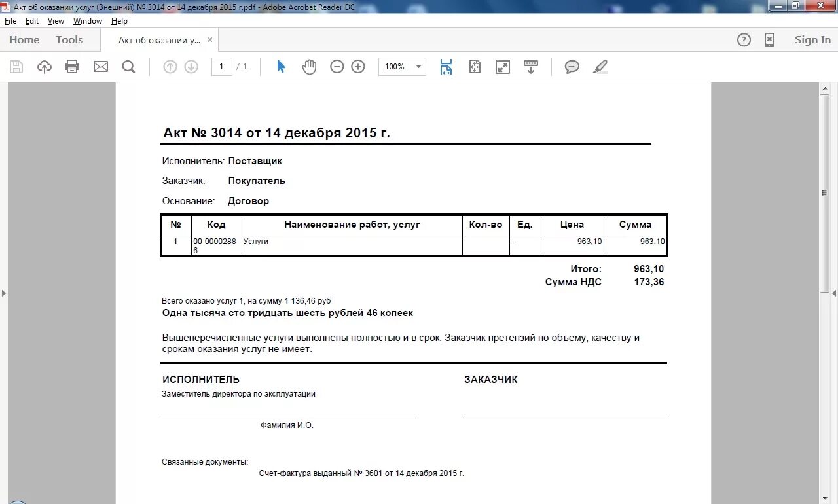Open the Help menu

(119, 21)
